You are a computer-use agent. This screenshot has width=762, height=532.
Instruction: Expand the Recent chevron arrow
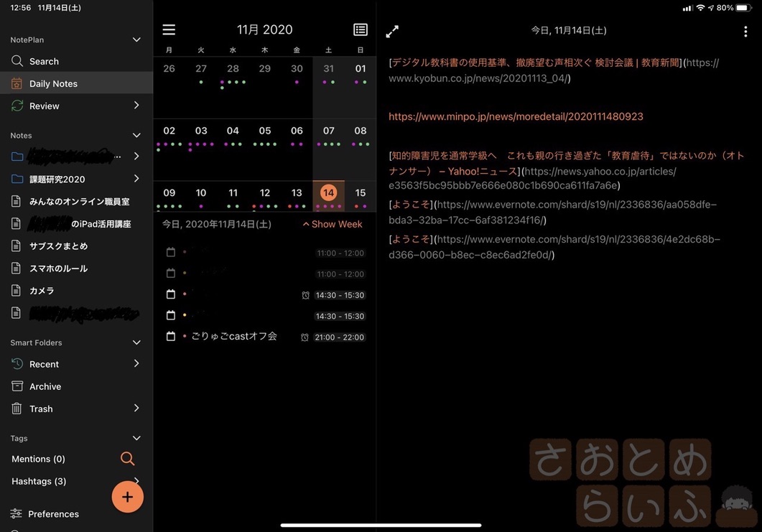[136, 363]
